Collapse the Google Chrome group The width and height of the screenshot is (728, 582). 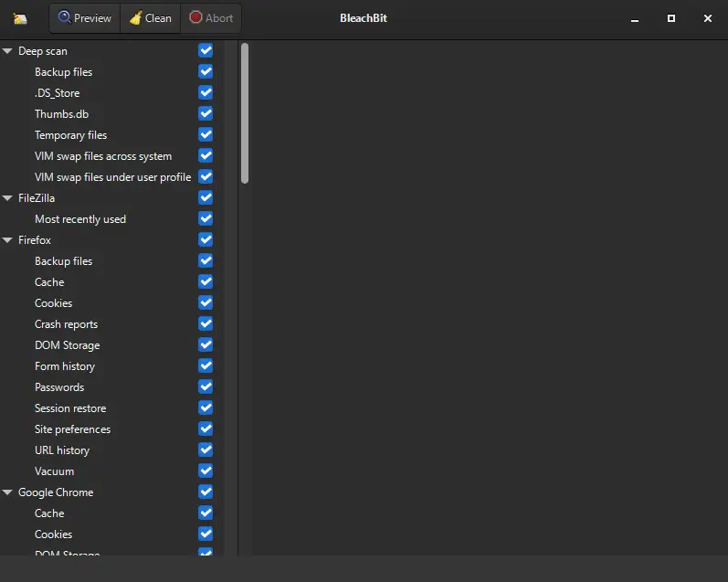[x=7, y=492]
